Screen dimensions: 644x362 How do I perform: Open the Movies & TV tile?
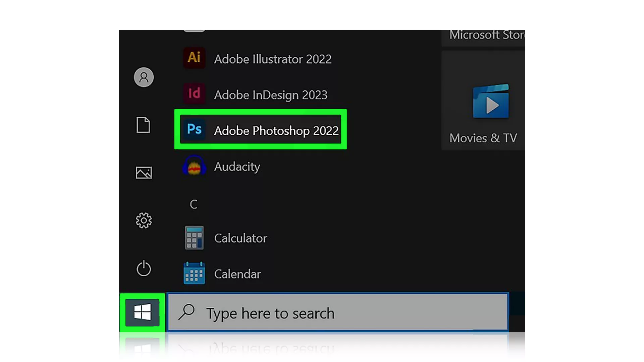(483, 101)
